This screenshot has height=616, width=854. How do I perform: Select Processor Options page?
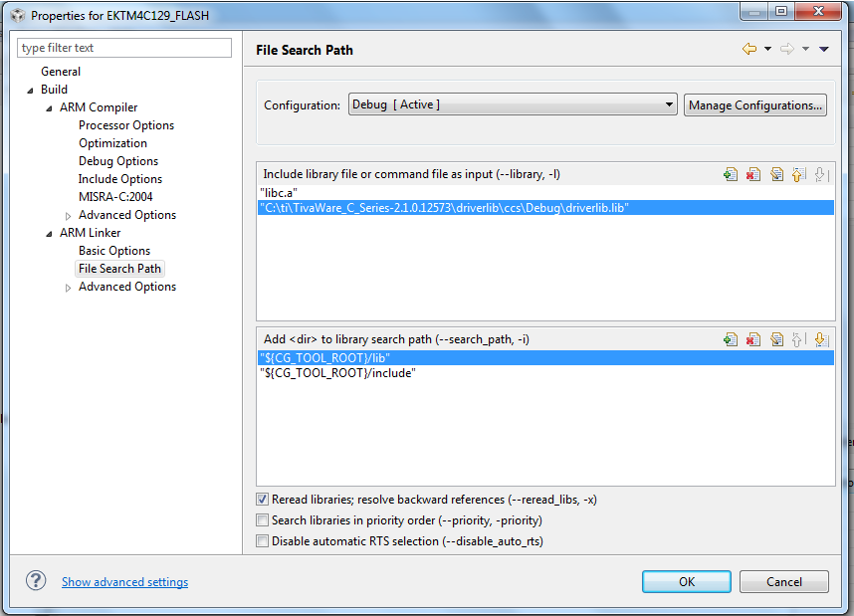tap(126, 125)
